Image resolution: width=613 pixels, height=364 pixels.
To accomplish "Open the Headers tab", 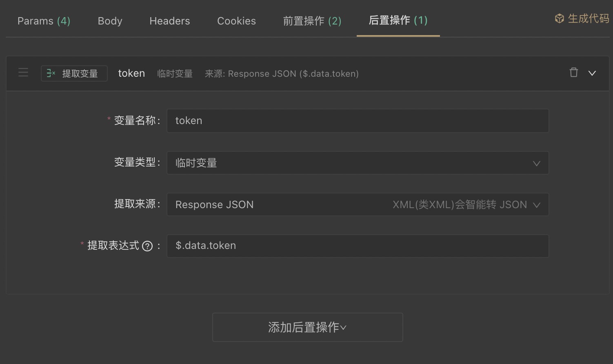I will coord(169,21).
